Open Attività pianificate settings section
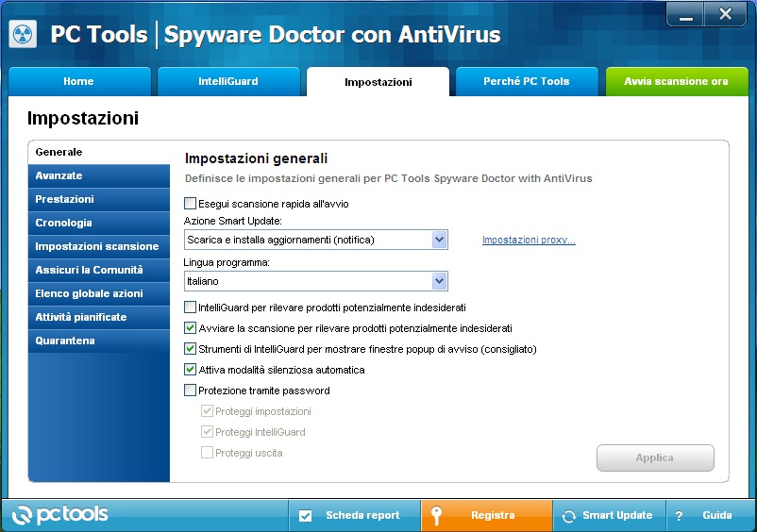The image size is (757, 532). click(80, 317)
